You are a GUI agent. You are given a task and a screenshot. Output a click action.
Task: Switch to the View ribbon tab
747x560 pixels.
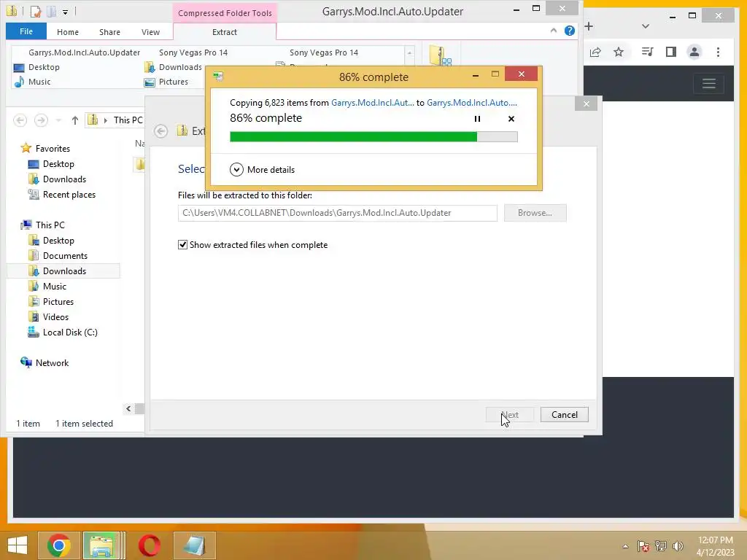(x=150, y=32)
